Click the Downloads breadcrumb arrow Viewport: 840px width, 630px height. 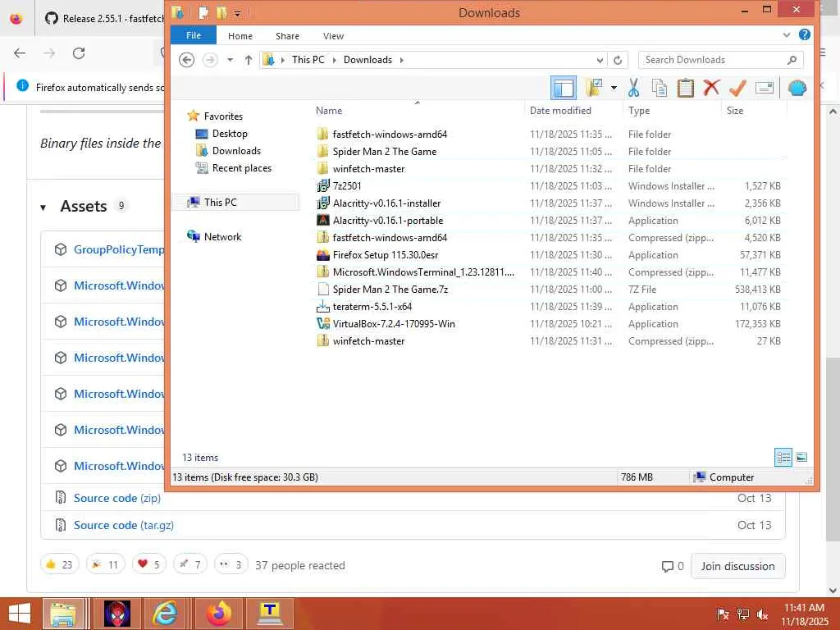tap(401, 60)
